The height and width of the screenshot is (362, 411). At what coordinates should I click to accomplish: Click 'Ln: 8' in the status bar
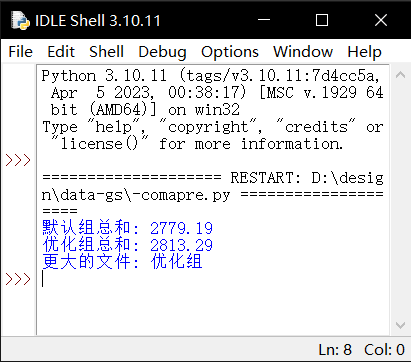335,350
